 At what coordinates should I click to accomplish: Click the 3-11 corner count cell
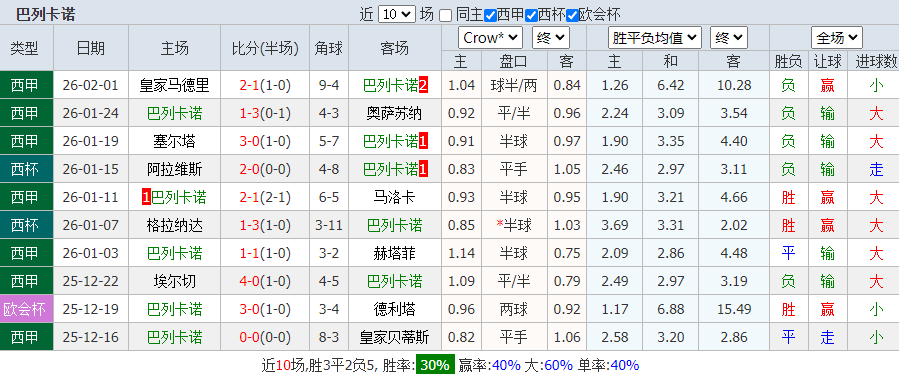pos(329,225)
